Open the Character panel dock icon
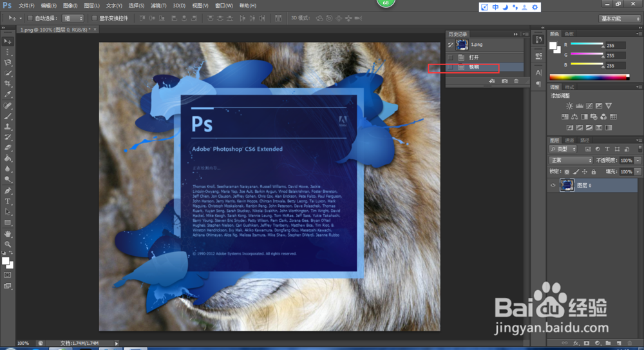This screenshot has height=350, width=644. [538, 72]
